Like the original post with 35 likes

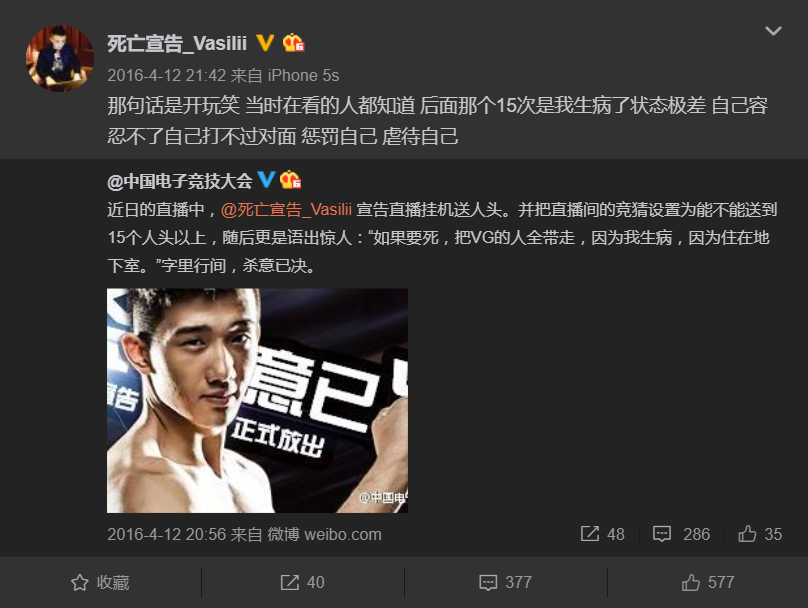point(760,534)
